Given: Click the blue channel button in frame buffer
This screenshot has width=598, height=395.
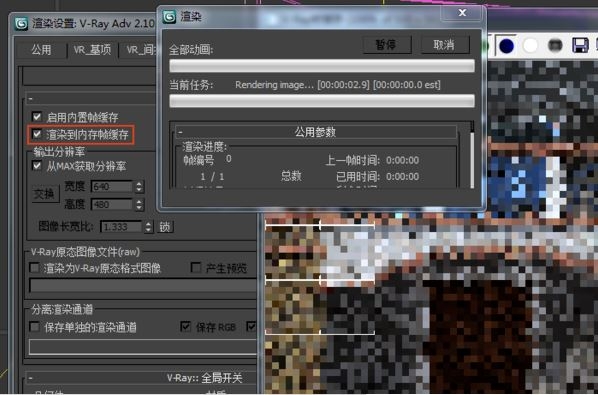Looking at the screenshot, I should click(506, 46).
